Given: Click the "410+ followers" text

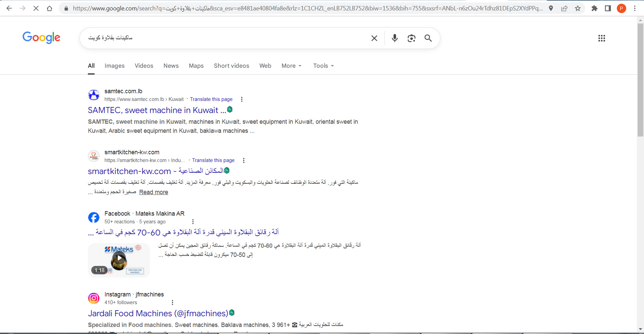Looking at the screenshot, I should point(121,302).
